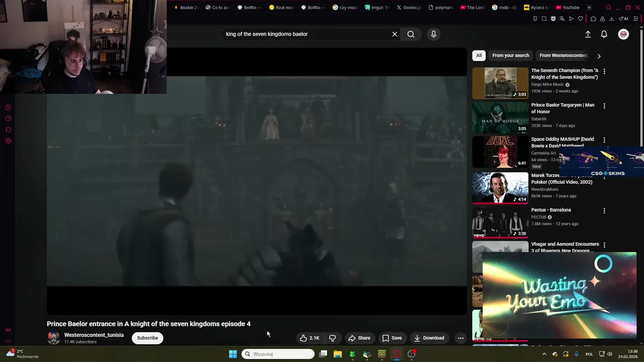Click the Opera translate icon in toolbar
This screenshot has width=644, height=362.
[x=562, y=19]
